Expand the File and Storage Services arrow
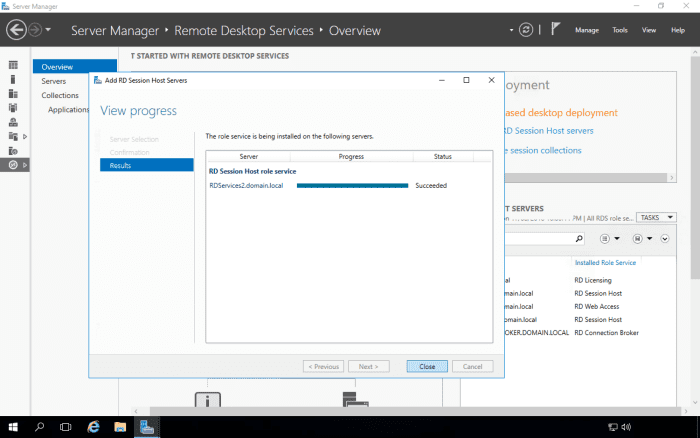The height and width of the screenshot is (438, 700). point(25,136)
